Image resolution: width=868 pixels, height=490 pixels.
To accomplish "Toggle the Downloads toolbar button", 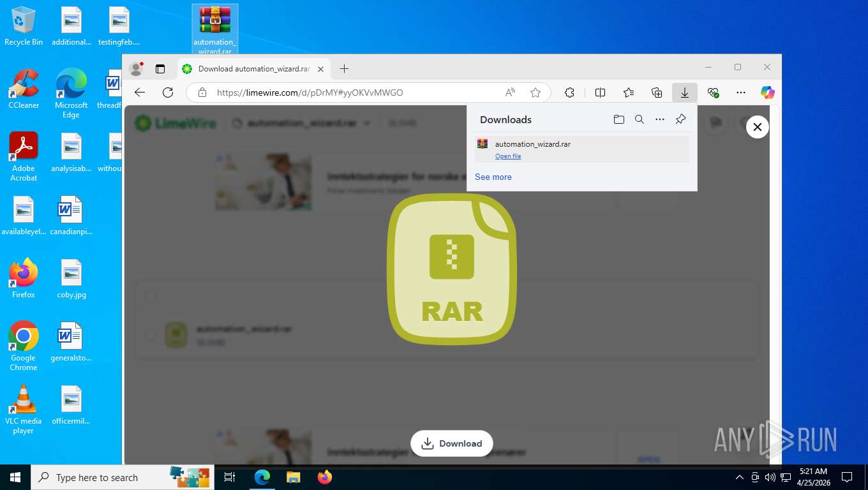I will (685, 93).
